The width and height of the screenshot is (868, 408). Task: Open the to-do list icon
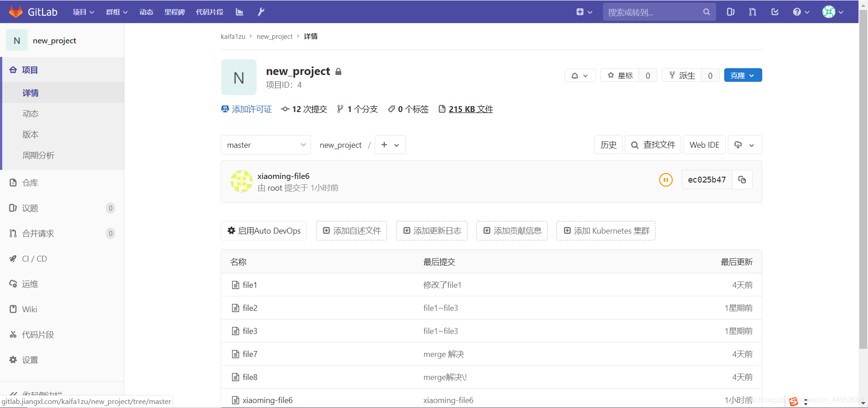pos(775,12)
